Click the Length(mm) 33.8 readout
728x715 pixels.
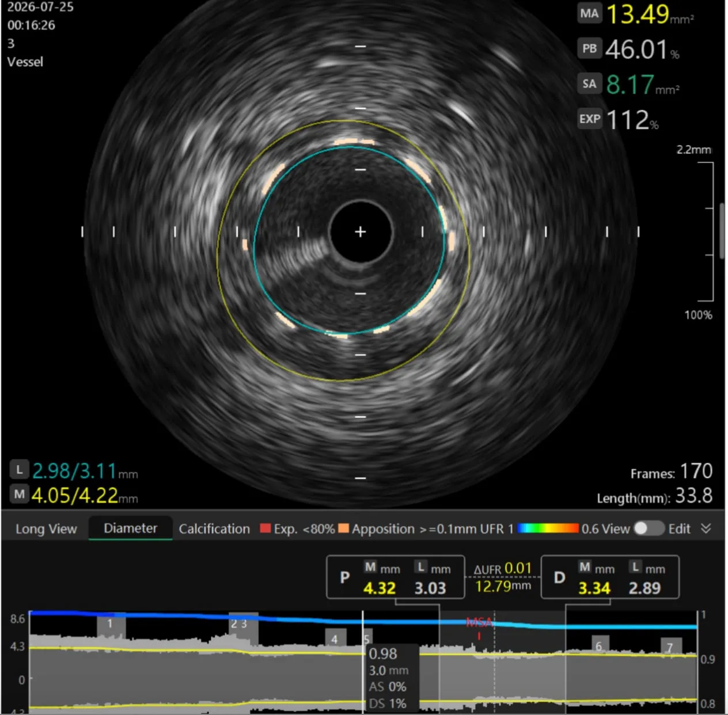(654, 496)
